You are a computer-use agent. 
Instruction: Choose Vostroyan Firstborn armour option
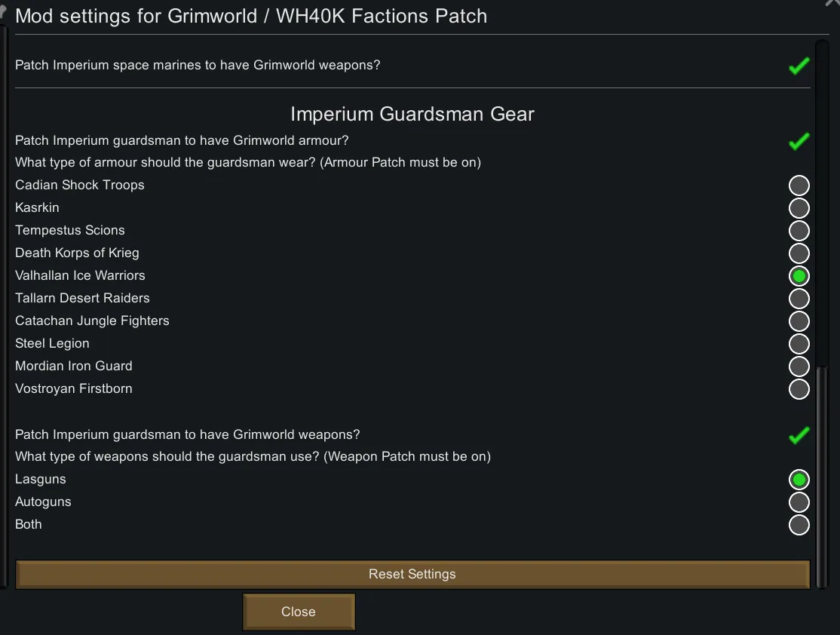pyautogui.click(x=799, y=389)
